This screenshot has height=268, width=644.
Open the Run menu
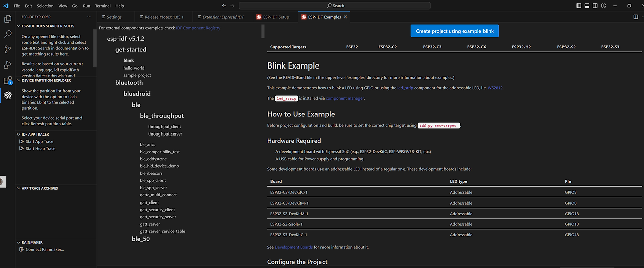(87, 6)
